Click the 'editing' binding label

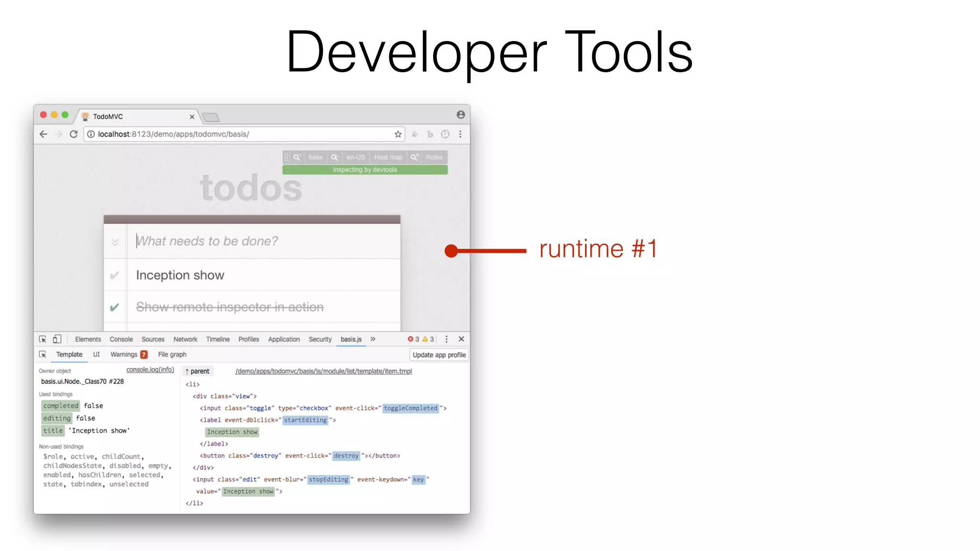coord(57,418)
